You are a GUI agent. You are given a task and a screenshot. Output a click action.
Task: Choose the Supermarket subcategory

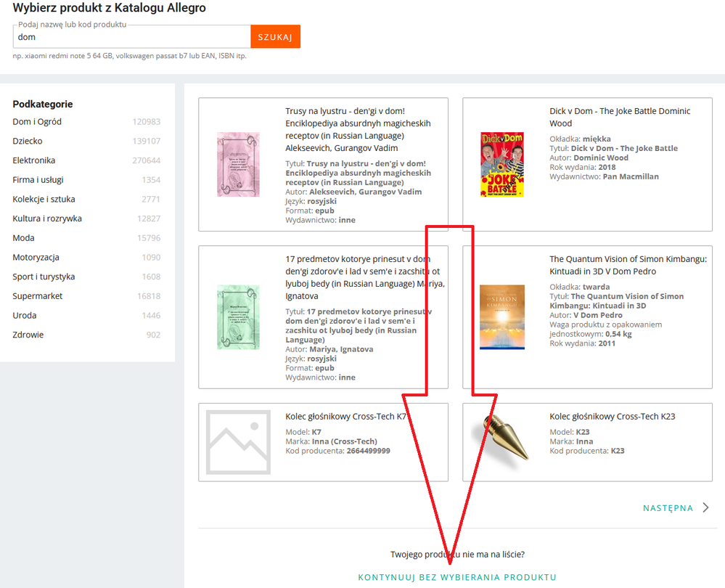click(x=37, y=296)
